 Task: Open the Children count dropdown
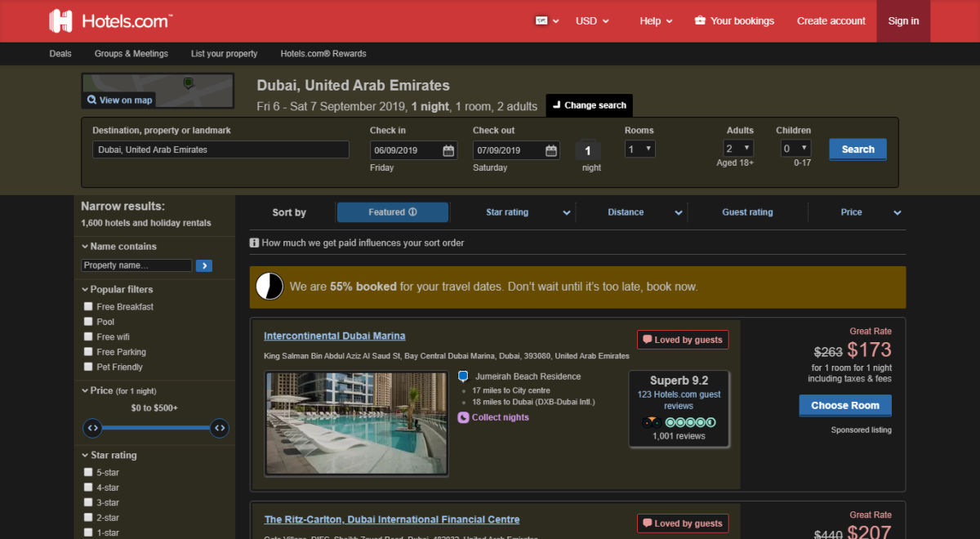(x=795, y=149)
